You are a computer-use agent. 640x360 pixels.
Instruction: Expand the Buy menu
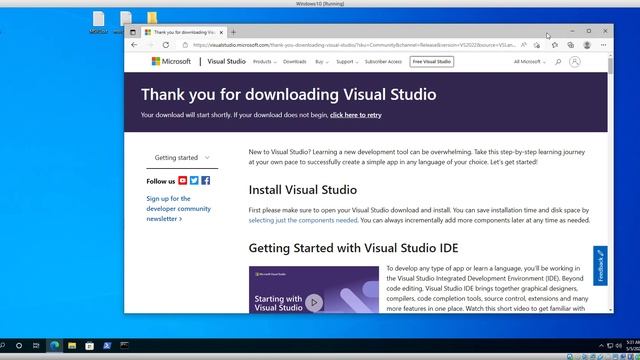[x=322, y=62]
